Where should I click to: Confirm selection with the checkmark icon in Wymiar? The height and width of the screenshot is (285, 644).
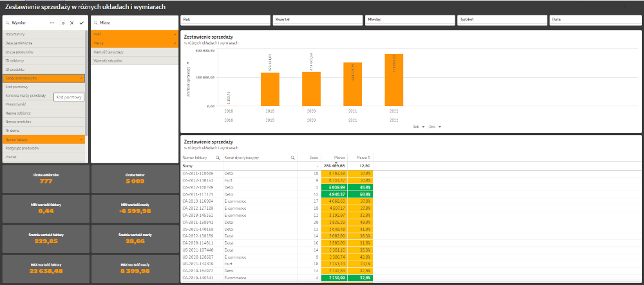pos(81,23)
